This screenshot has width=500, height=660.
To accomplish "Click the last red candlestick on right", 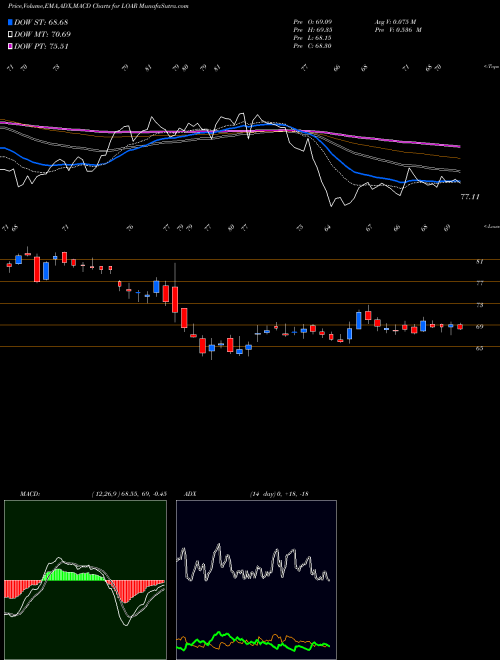I will coord(460,327).
